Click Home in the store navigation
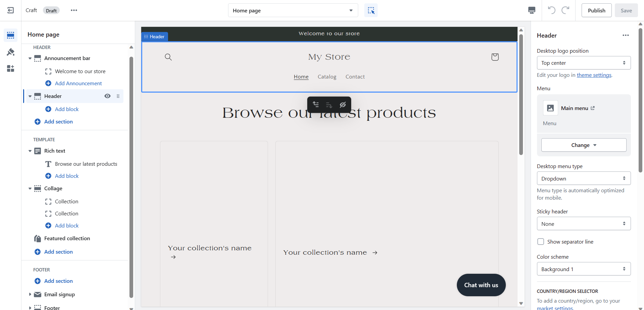The image size is (644, 310). pos(301,77)
